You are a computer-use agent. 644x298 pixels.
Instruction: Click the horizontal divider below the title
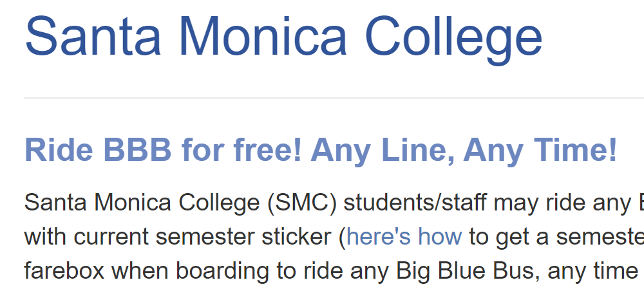(x=334, y=98)
